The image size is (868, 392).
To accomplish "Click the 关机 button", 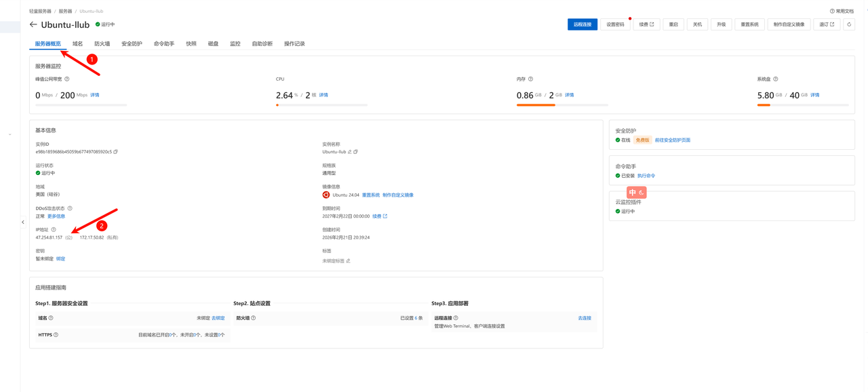I will click(x=697, y=24).
